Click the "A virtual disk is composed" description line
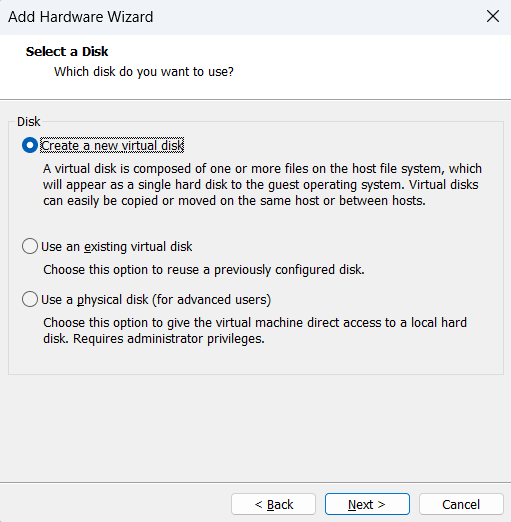Image resolution: width=511 pixels, height=522 pixels. coord(262,169)
